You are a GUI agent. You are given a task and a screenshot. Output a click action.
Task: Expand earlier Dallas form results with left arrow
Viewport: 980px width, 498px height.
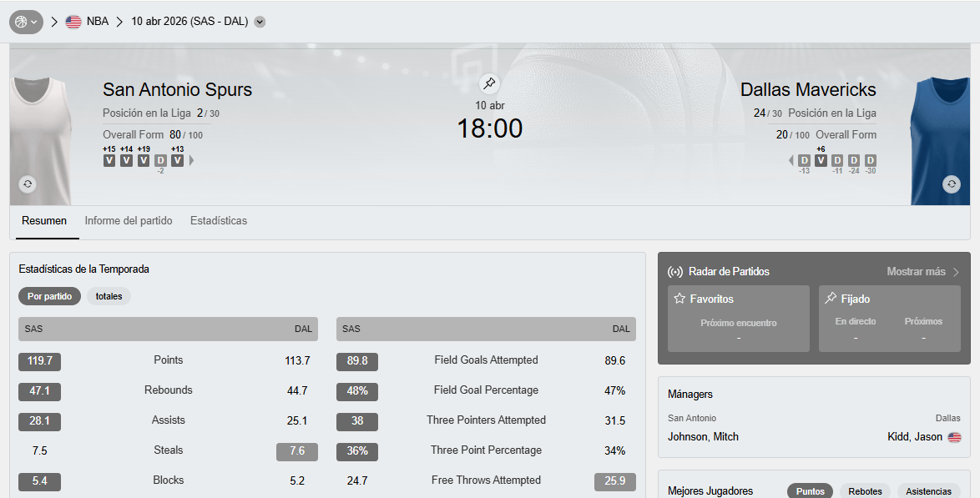791,160
